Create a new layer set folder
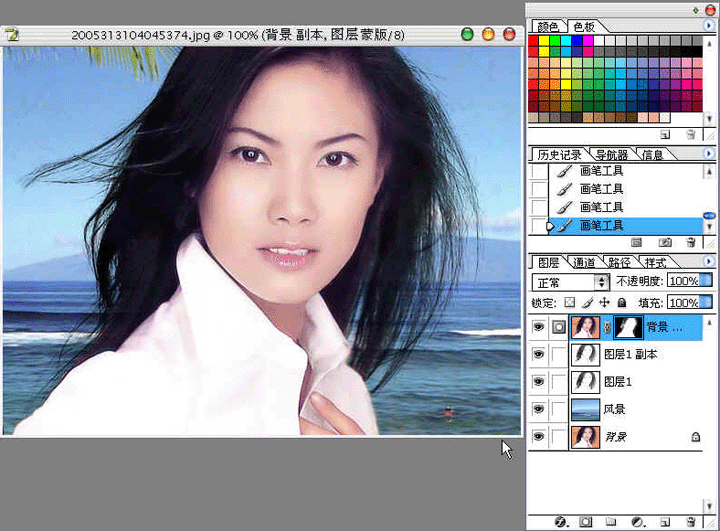Viewport: 720px width, 531px height. (610, 522)
